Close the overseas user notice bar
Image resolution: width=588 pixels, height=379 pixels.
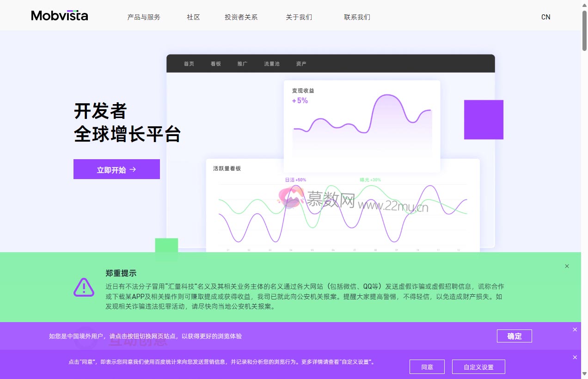575,329
